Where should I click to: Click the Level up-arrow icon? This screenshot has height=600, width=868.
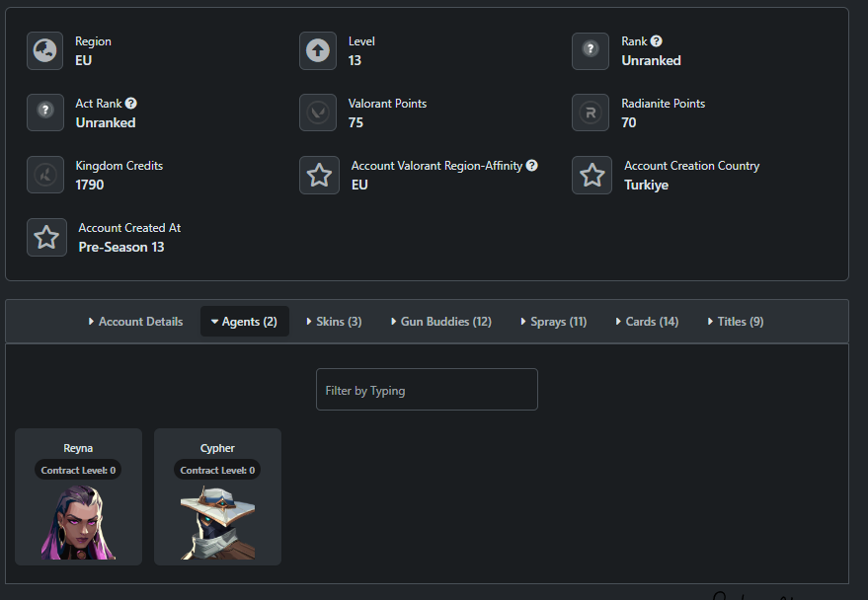click(x=318, y=51)
